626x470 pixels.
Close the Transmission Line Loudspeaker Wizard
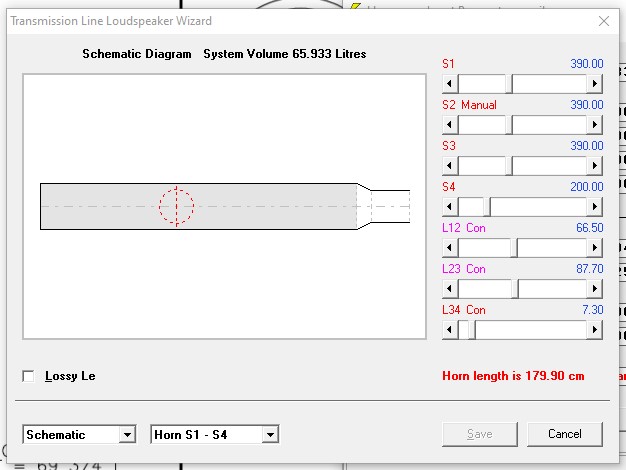pyautogui.click(x=604, y=21)
